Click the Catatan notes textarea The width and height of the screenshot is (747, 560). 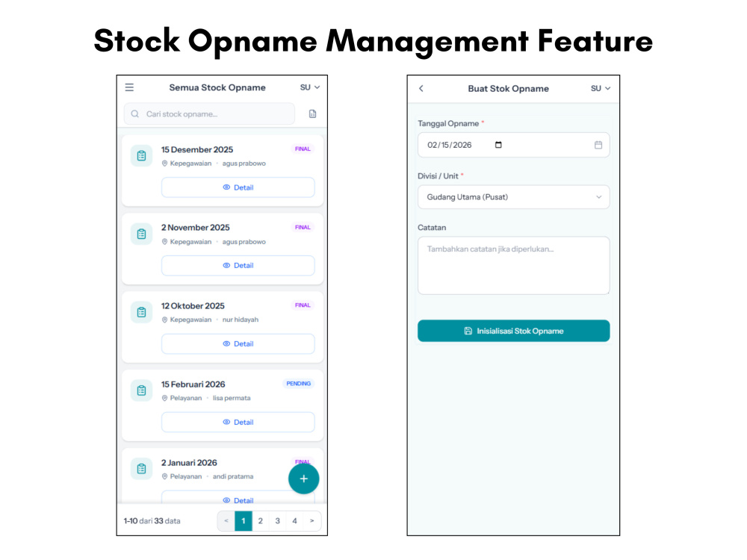point(514,265)
